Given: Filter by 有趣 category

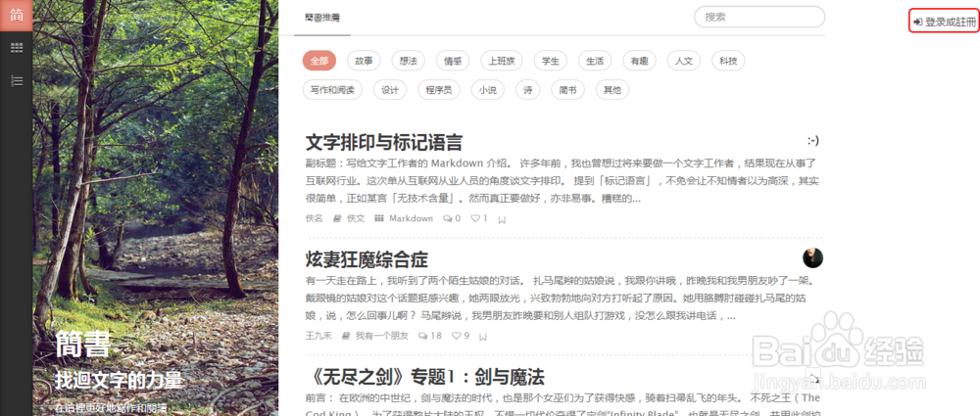Looking at the screenshot, I should [639, 61].
